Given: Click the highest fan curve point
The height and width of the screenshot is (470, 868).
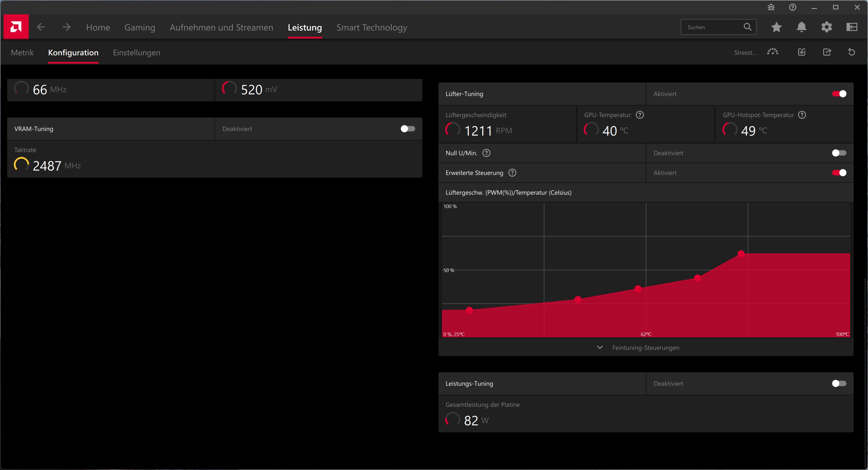Looking at the screenshot, I should [x=741, y=254].
